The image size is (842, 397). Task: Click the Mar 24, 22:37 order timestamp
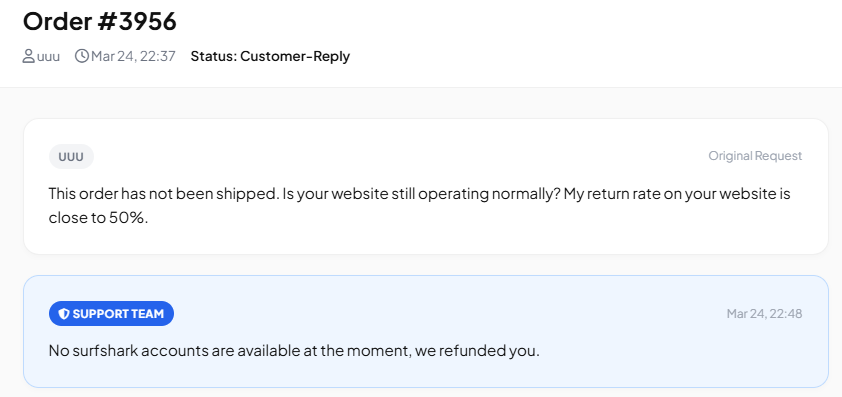(x=133, y=56)
